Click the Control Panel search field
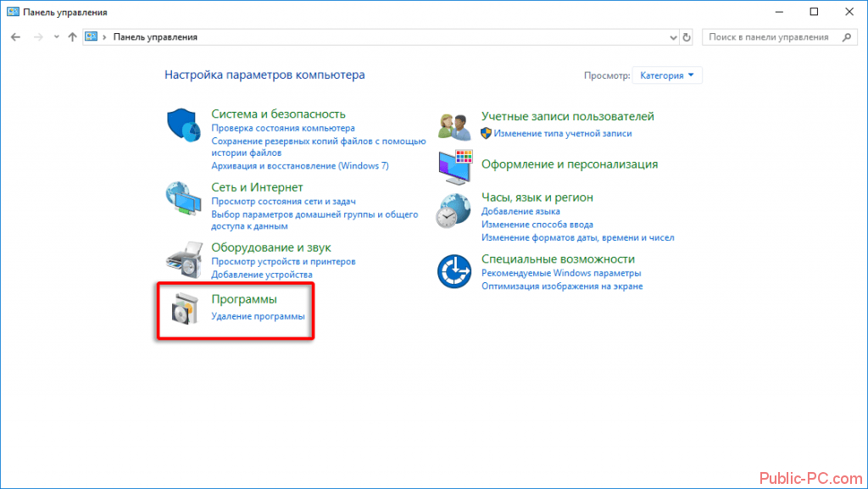868x489 pixels. pos(771,37)
